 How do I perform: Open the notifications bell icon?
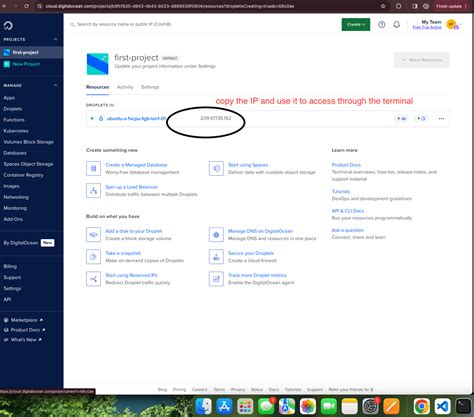click(397, 24)
